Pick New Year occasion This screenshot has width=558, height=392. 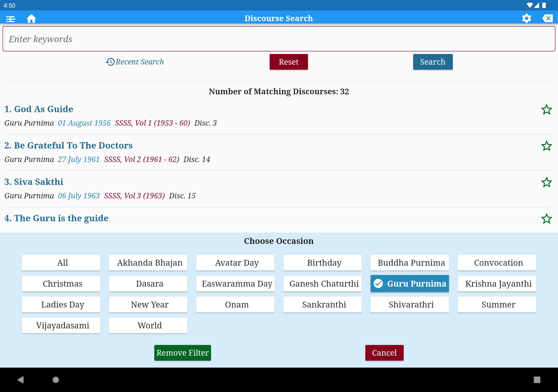click(x=148, y=304)
